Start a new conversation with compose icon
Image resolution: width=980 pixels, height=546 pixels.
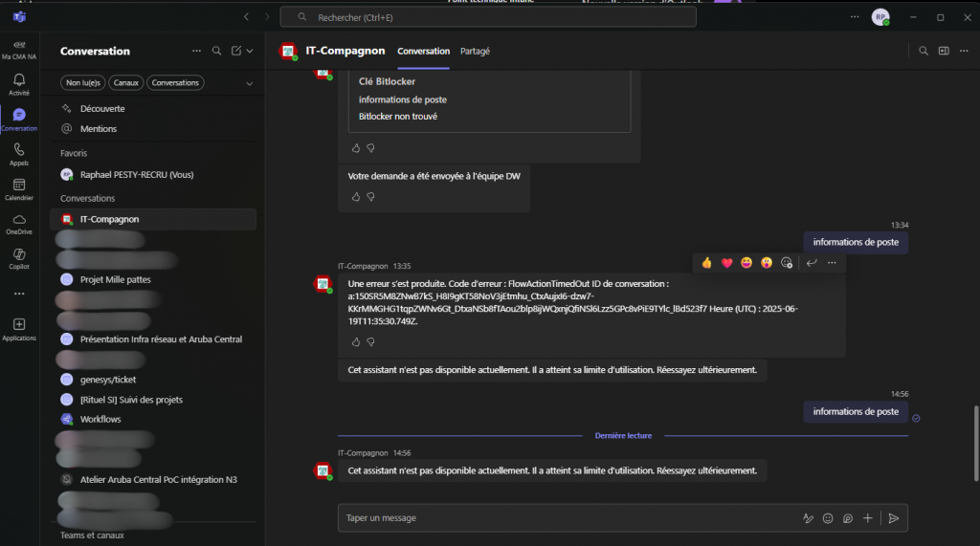236,51
